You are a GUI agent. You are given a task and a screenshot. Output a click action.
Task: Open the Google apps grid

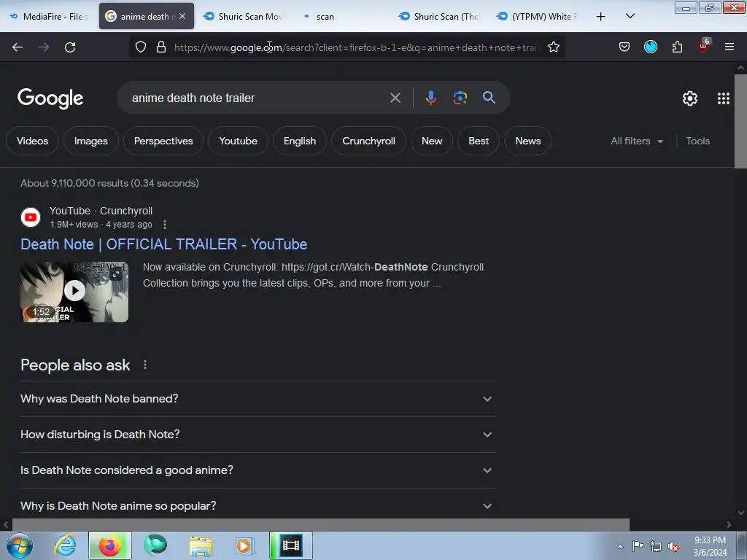coord(723,98)
